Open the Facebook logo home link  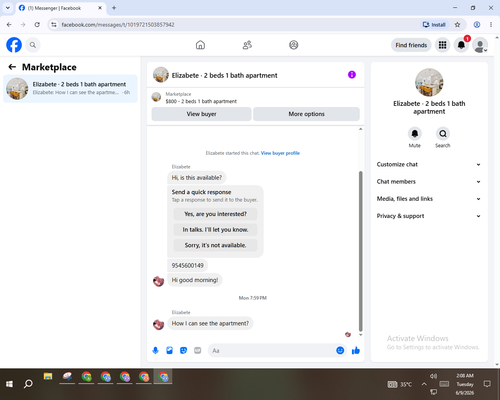14,45
